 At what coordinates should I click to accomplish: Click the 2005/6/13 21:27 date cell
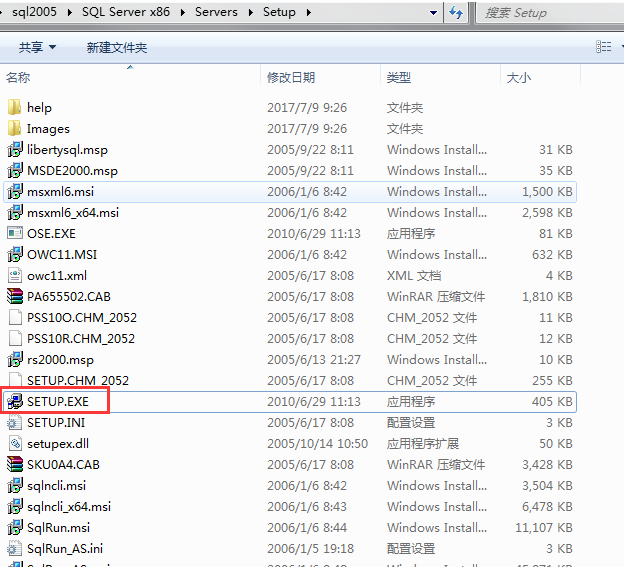314,359
